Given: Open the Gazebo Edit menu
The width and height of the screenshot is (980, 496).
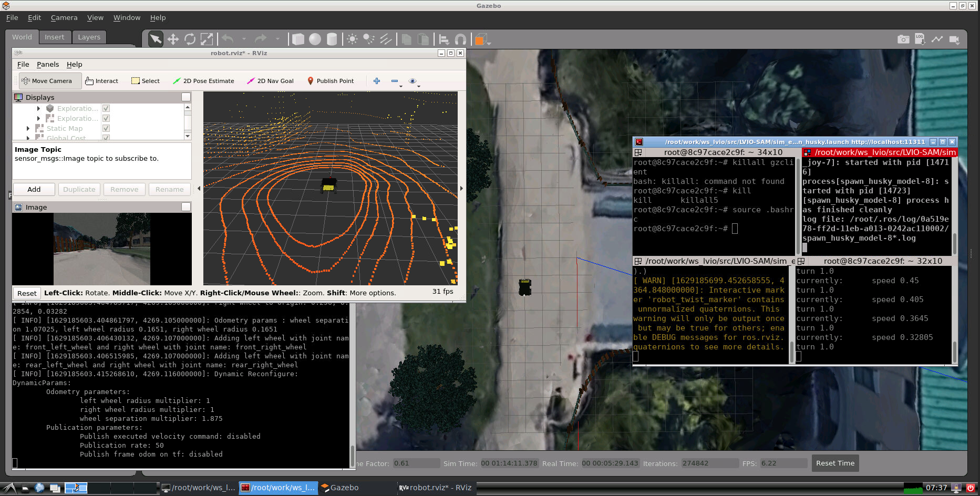Looking at the screenshot, I should [x=35, y=17].
